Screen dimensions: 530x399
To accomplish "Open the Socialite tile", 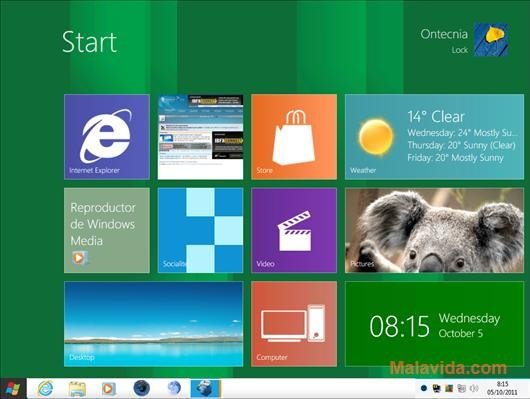I will tap(200, 230).
